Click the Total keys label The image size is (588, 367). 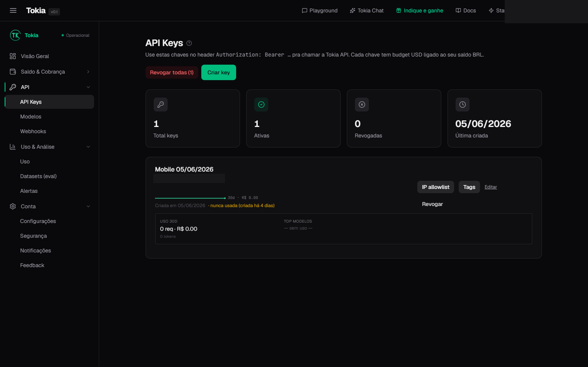pyautogui.click(x=166, y=135)
